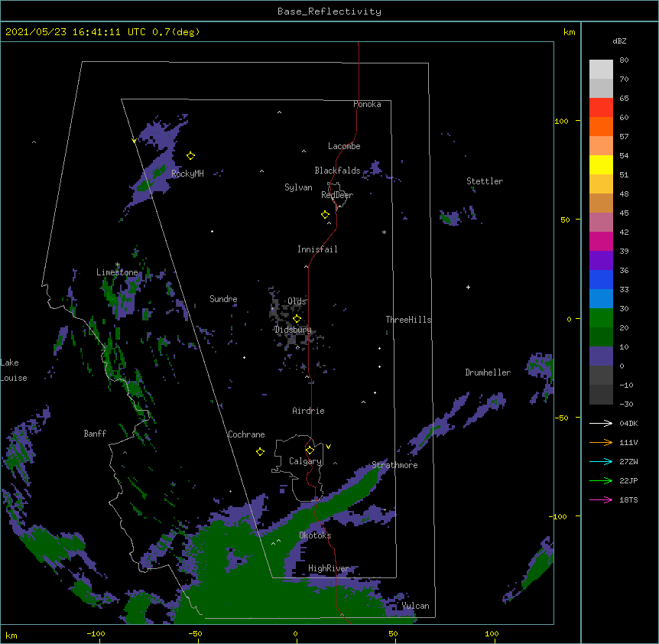659x644 pixels.
Task: Click the Banff label
Action: pos(95,434)
